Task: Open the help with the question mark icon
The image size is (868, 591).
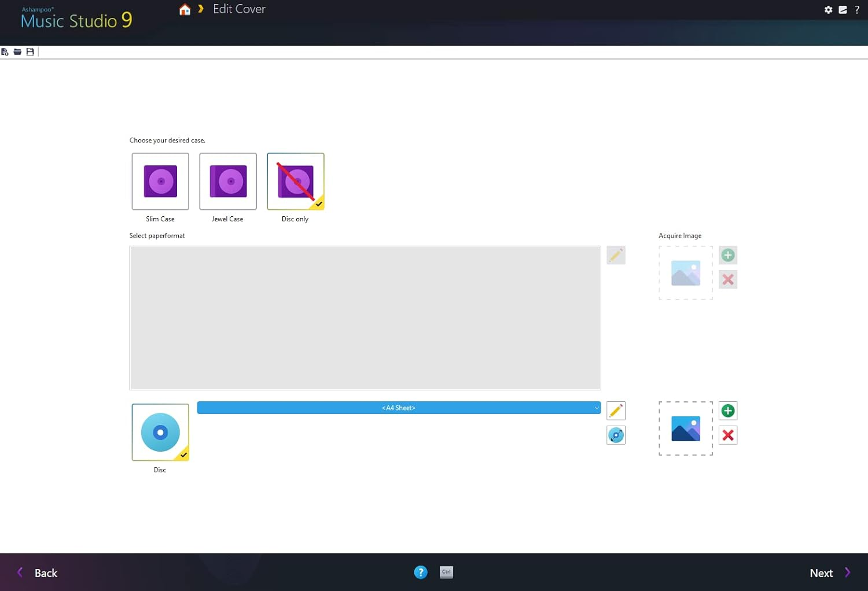Action: coord(858,10)
